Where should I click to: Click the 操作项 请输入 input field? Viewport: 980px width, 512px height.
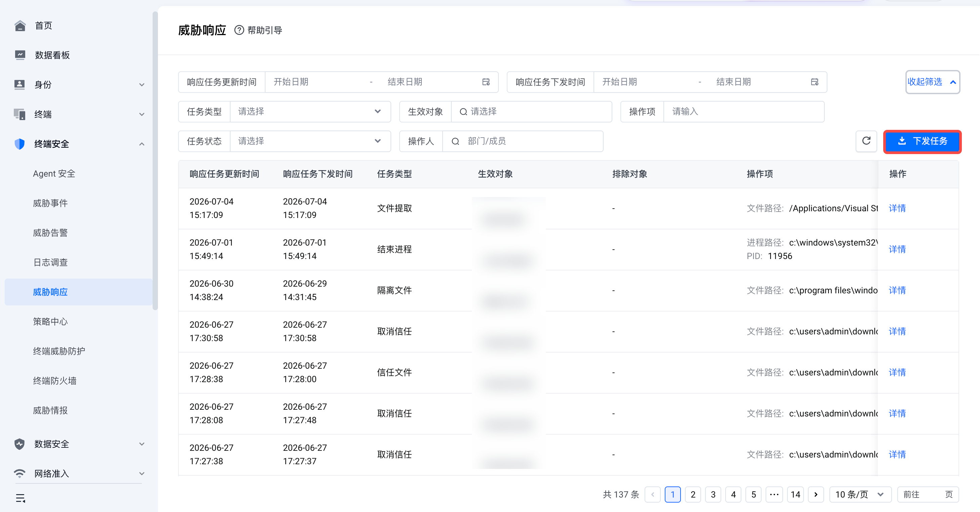(x=744, y=112)
